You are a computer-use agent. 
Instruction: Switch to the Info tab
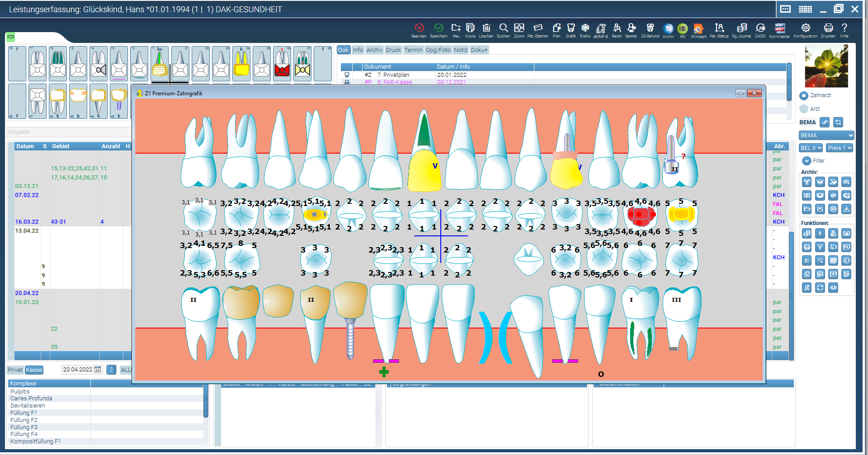point(358,50)
